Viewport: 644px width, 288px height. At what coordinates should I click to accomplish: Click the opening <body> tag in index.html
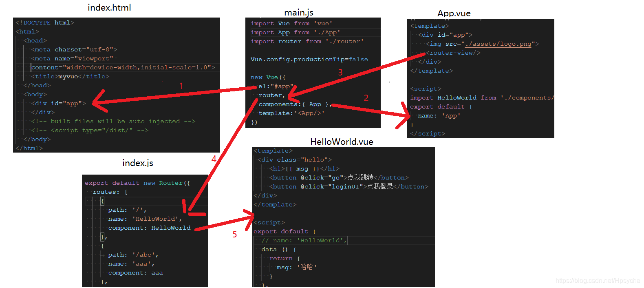click(x=35, y=95)
